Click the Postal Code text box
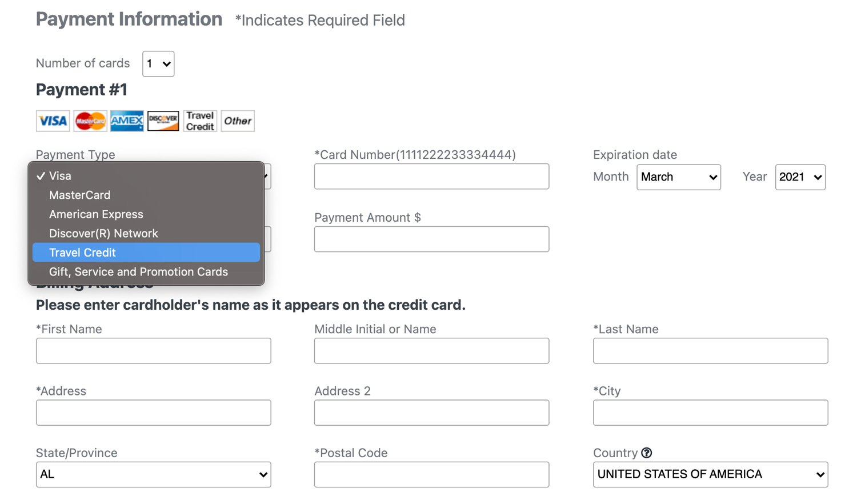This screenshot has width=857, height=504. coord(431,475)
